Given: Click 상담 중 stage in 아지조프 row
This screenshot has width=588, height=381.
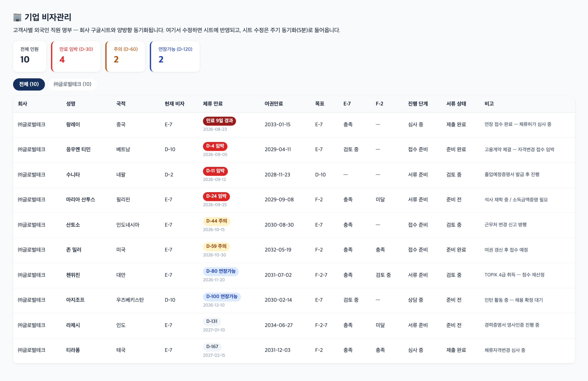Looking at the screenshot, I should tap(416, 300).
